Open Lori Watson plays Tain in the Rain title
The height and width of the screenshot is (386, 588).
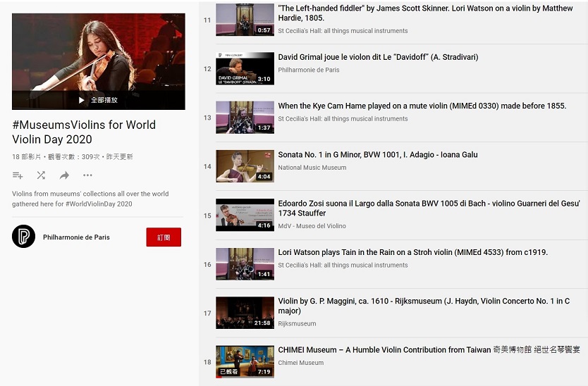[x=413, y=252]
